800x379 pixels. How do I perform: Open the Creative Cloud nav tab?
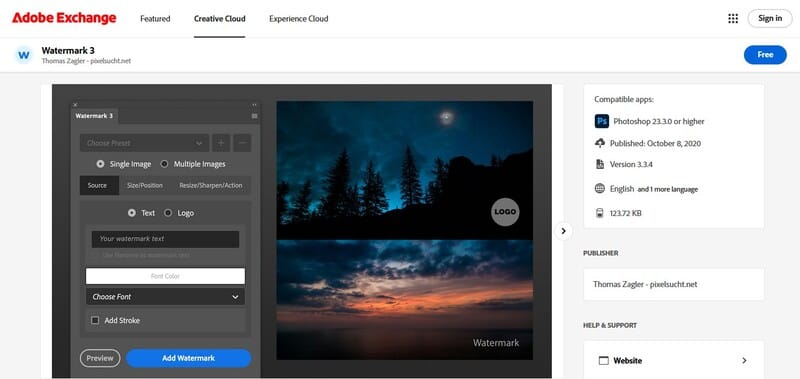click(219, 18)
